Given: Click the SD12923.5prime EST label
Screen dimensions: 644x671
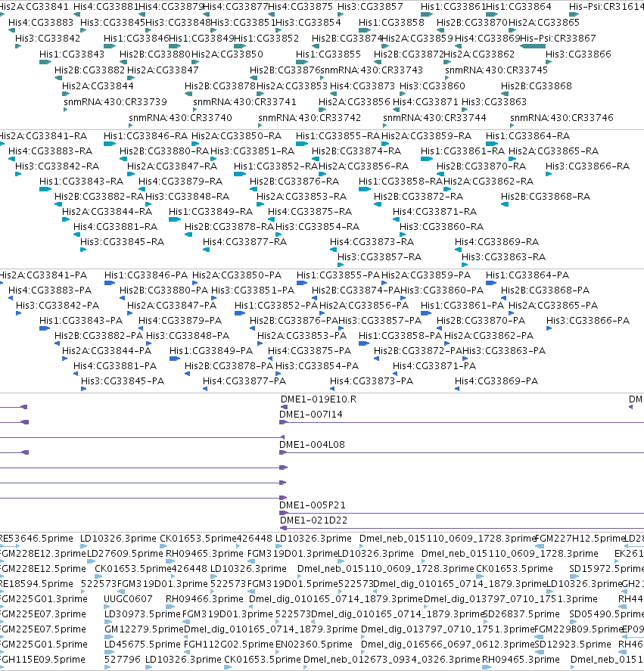Looking at the screenshot, I should [x=573, y=644].
